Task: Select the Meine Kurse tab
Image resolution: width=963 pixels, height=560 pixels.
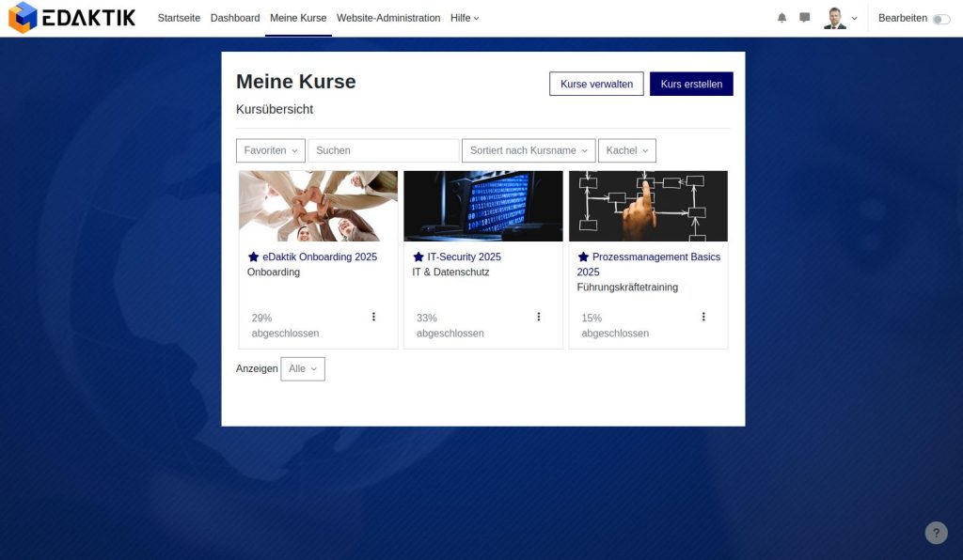Action: (298, 18)
